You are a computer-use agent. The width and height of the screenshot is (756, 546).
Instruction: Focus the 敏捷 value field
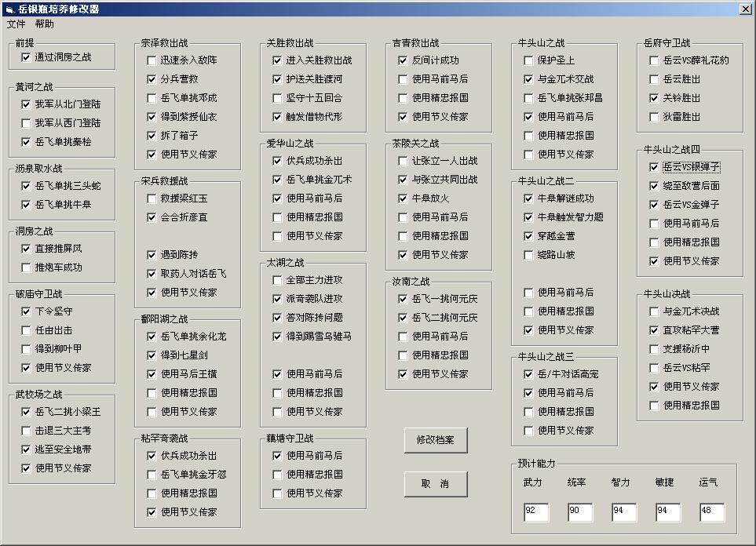coord(668,512)
